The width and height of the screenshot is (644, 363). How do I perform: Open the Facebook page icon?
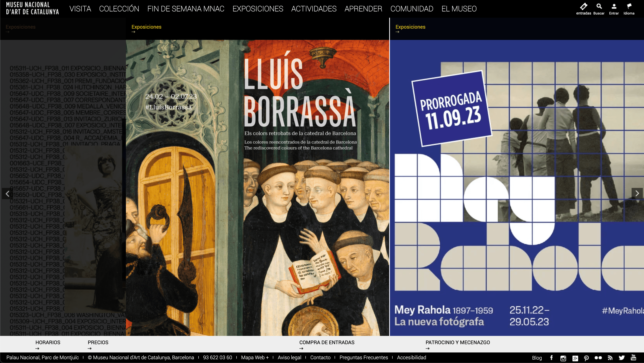[551, 358]
